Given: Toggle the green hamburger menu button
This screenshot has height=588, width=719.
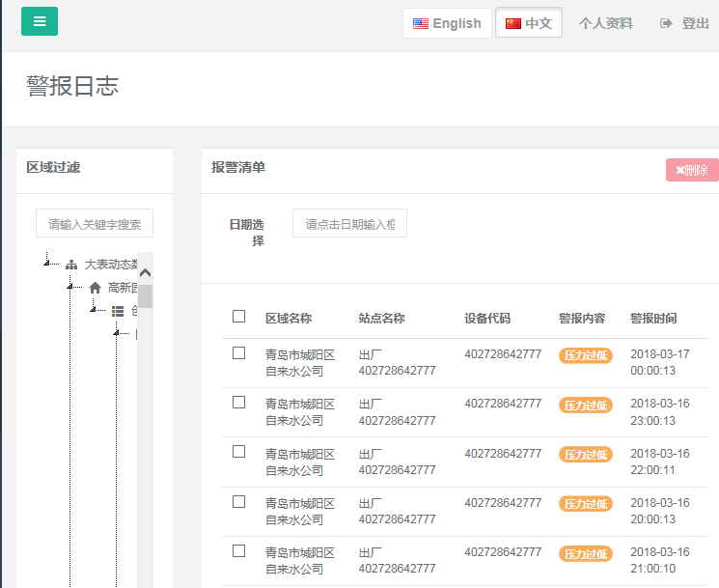Looking at the screenshot, I should point(40,21).
